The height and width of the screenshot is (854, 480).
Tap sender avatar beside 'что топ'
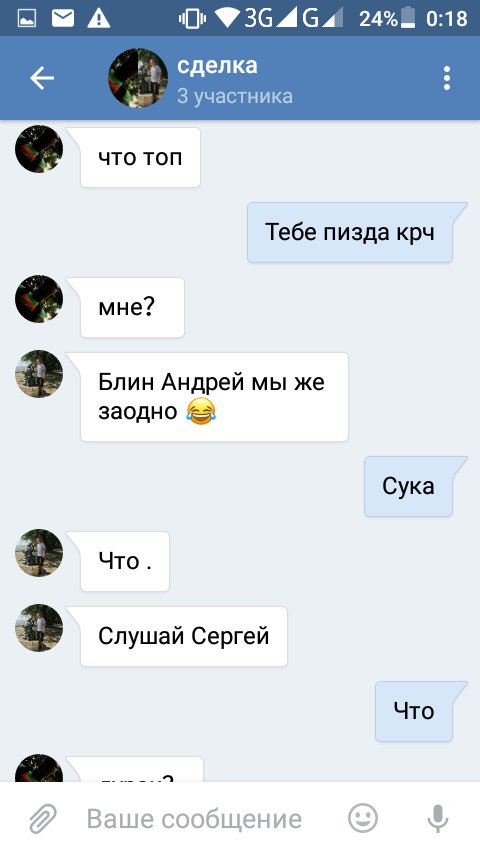(x=39, y=149)
